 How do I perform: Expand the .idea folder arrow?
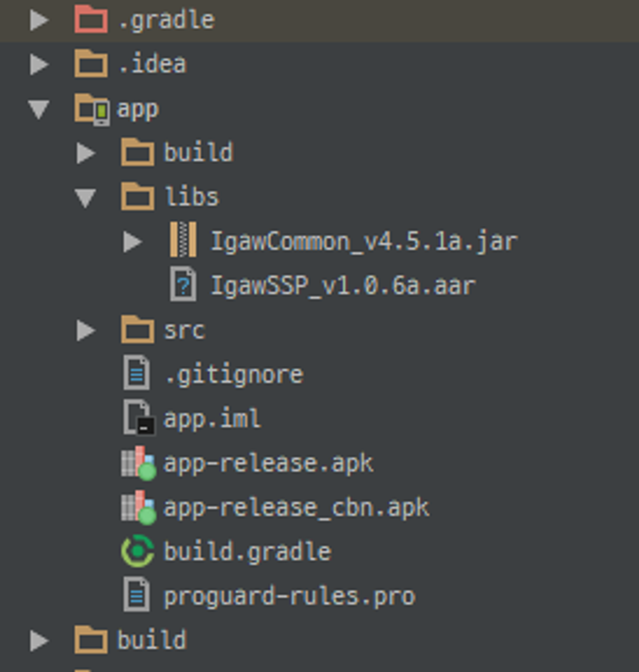39,64
